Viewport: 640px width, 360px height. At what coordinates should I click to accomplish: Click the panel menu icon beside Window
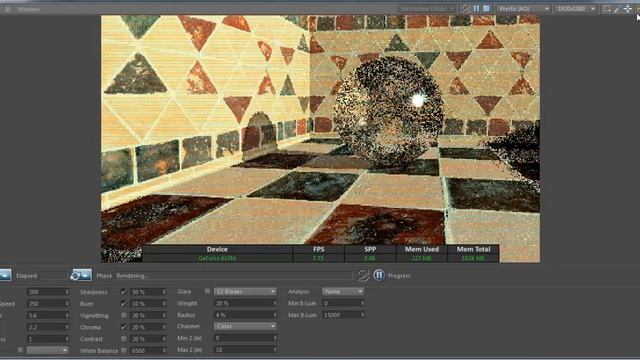(x=7, y=9)
